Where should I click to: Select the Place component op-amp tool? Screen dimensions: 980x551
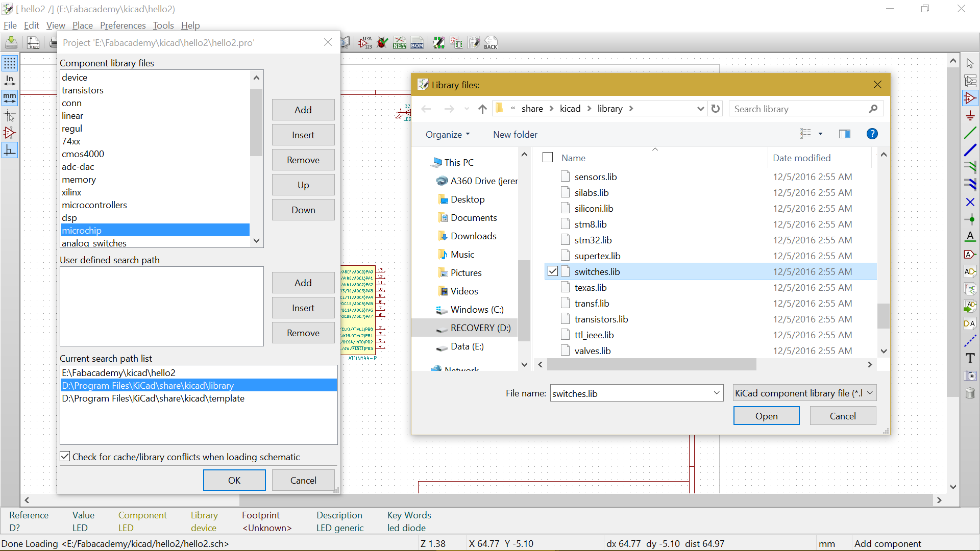pos(970,98)
